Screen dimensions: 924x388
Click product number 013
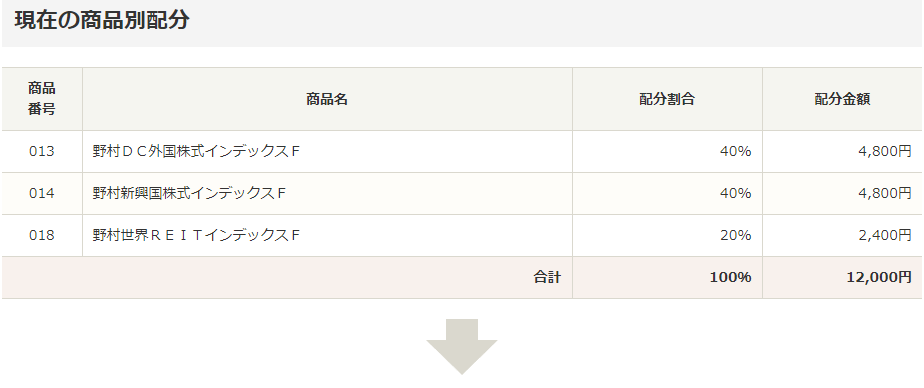point(42,152)
